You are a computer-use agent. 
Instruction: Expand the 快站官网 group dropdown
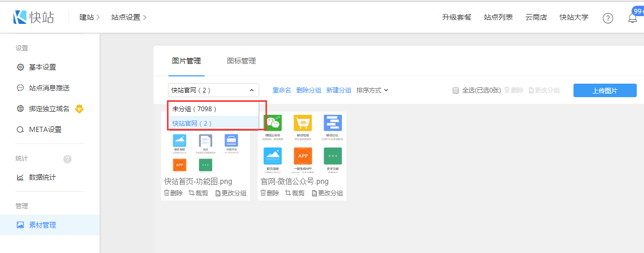click(x=214, y=90)
